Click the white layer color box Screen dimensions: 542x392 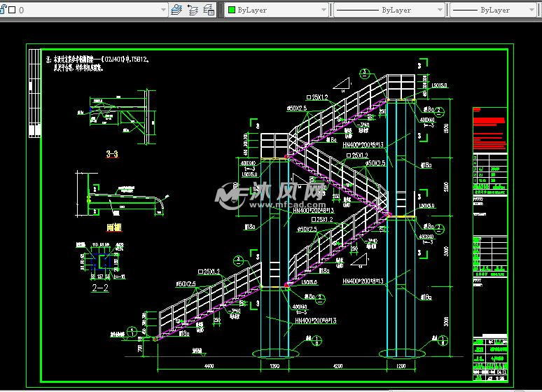click(12, 10)
